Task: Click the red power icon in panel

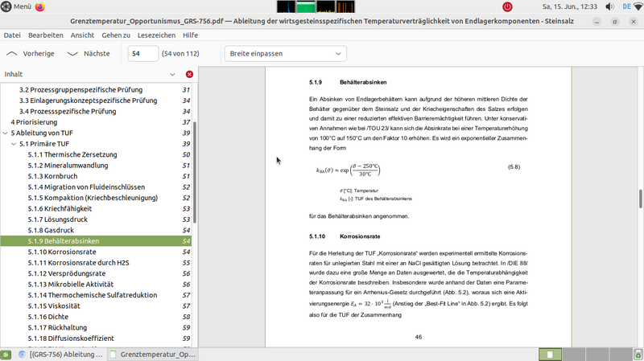Action: [x=509, y=6]
